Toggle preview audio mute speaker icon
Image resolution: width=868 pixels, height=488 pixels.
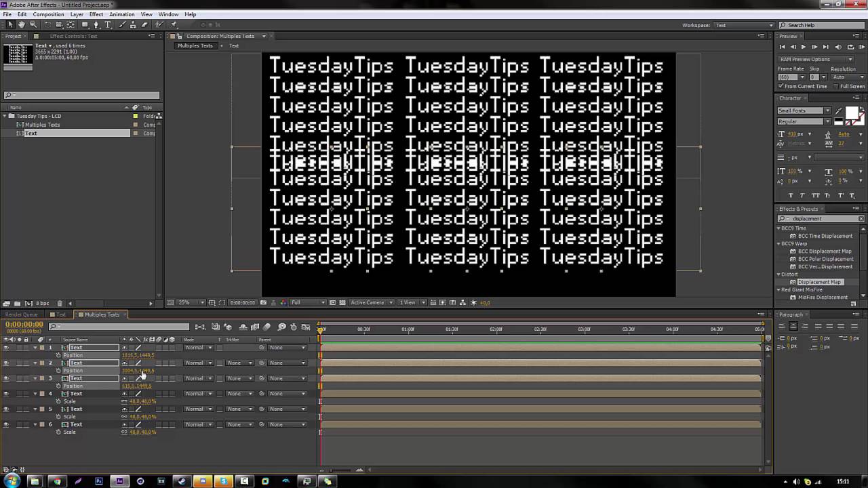click(x=838, y=47)
